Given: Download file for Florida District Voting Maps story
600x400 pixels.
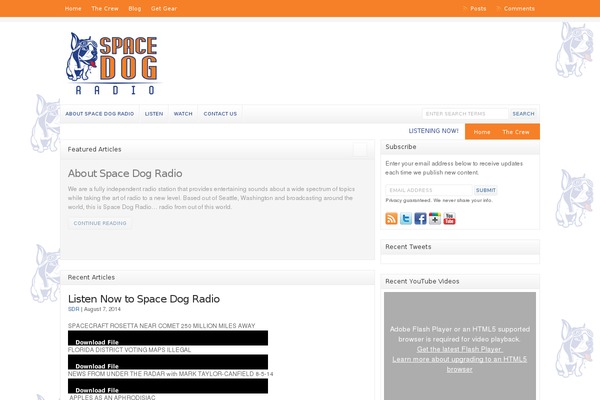Looking at the screenshot, I should click(x=97, y=366).
